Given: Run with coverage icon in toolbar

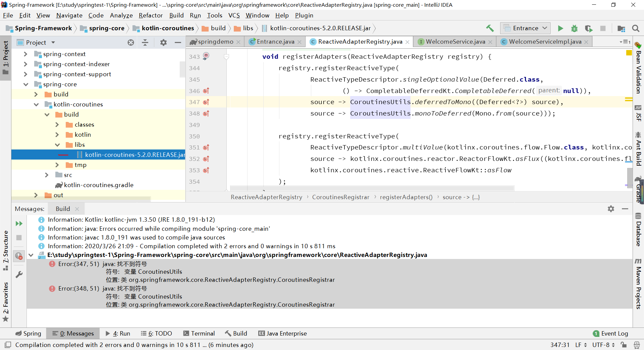Looking at the screenshot, I should click(x=589, y=29).
